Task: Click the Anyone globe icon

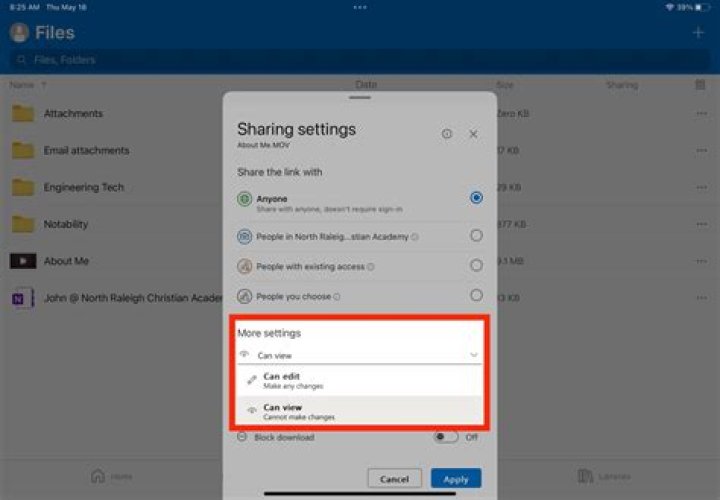Action: tap(244, 199)
